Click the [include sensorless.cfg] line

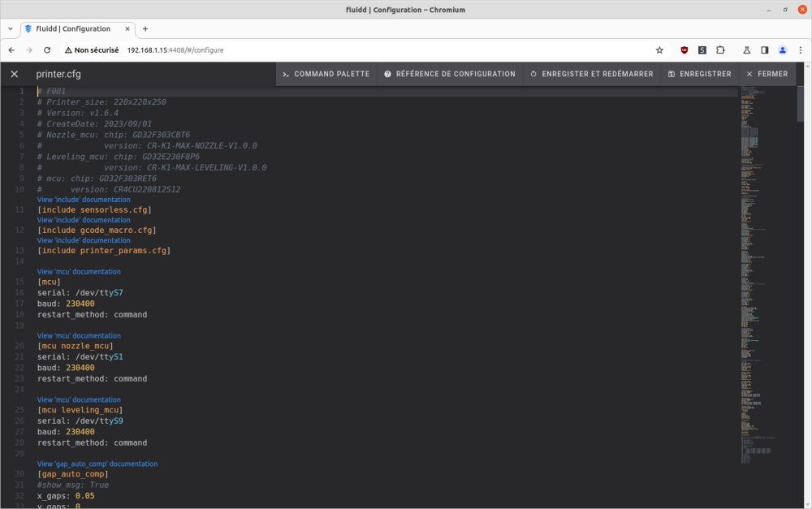[x=94, y=209]
